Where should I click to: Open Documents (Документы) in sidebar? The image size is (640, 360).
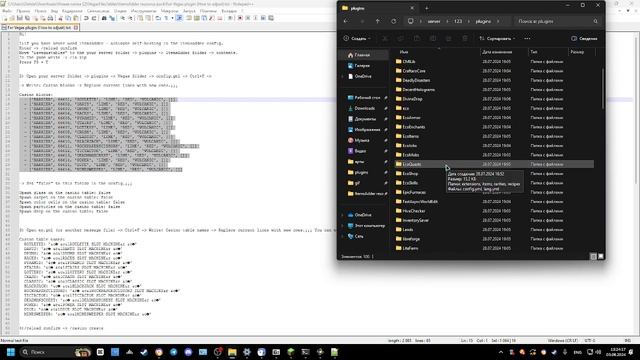click(x=362, y=119)
